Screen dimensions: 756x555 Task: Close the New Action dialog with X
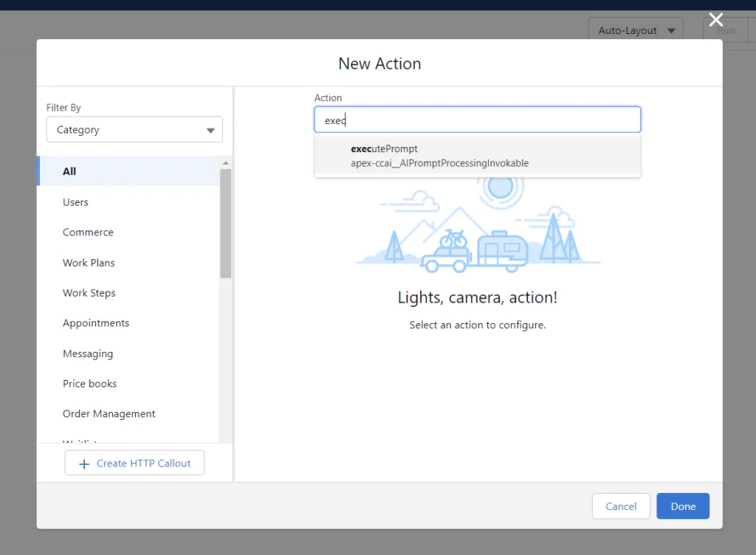715,20
